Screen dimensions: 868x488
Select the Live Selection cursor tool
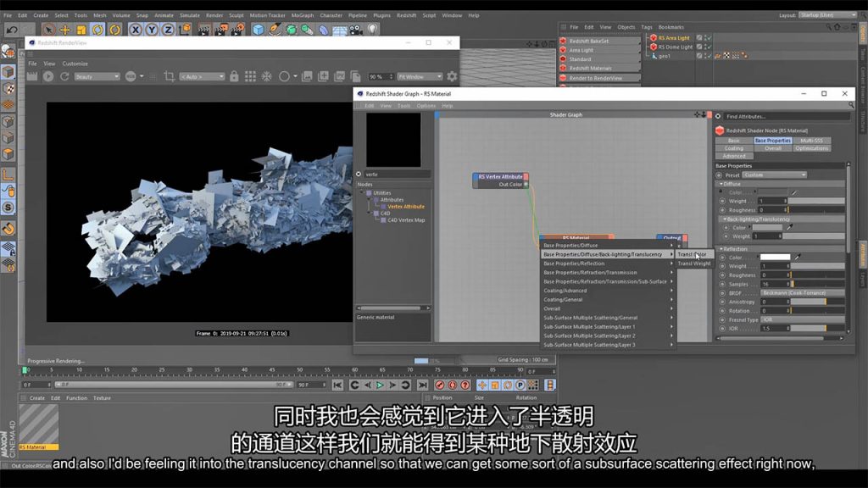48,30
